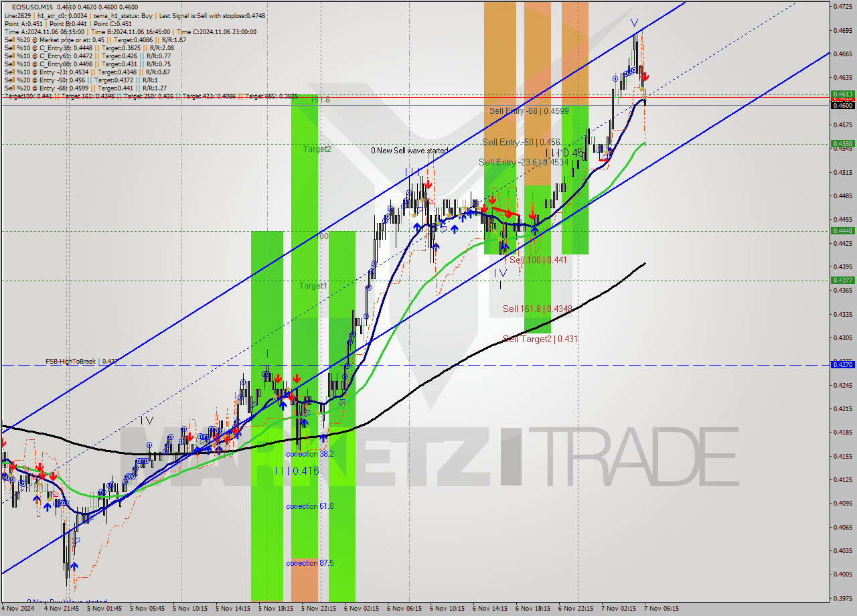Click the 'Target2' green zone label
Screen dimensions: 857x616
click(317, 149)
